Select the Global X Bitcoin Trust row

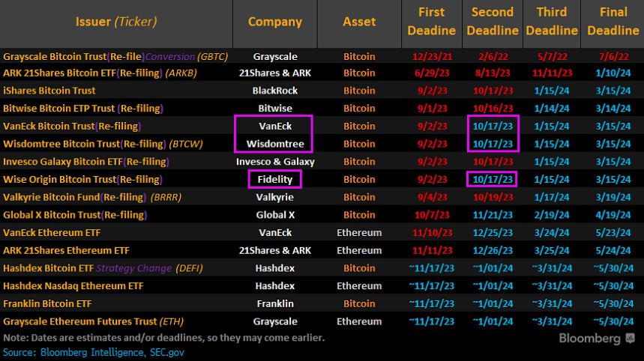75,214
